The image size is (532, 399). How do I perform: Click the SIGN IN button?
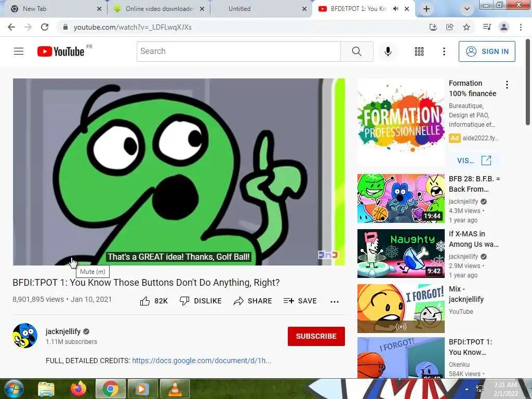pos(487,51)
